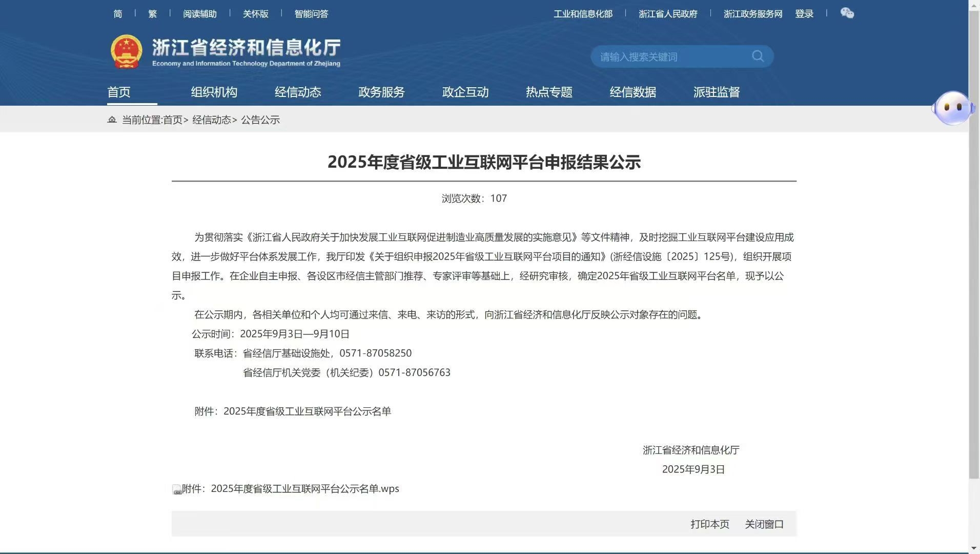Click the search magnifier icon
The width and height of the screenshot is (980, 554).
coord(758,56)
